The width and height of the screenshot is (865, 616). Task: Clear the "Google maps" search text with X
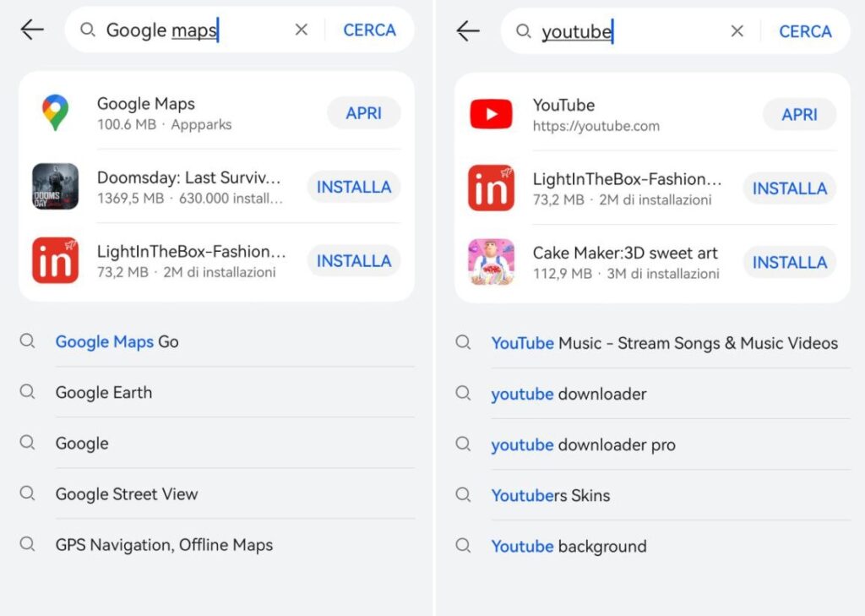click(x=302, y=30)
